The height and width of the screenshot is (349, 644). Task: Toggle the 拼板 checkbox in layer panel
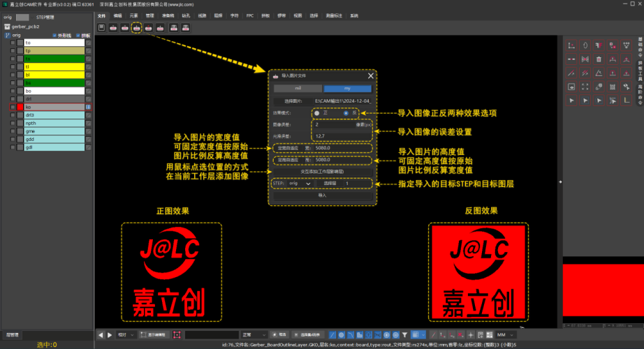[x=78, y=36]
